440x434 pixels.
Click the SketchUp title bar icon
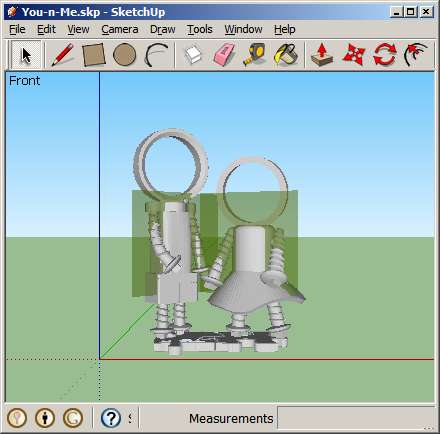12,12
